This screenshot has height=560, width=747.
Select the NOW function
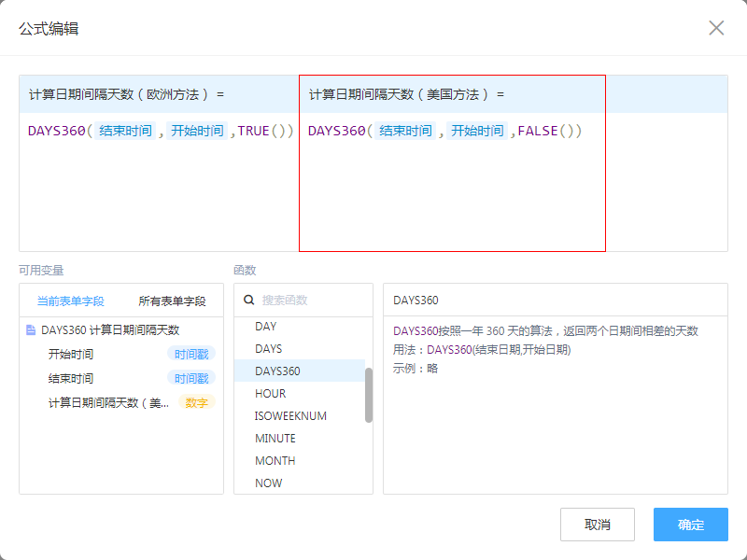[269, 483]
